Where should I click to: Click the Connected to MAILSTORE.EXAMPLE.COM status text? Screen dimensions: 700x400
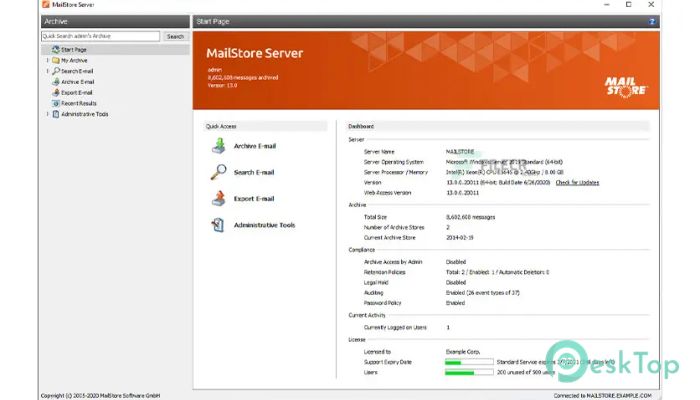(x=602, y=396)
